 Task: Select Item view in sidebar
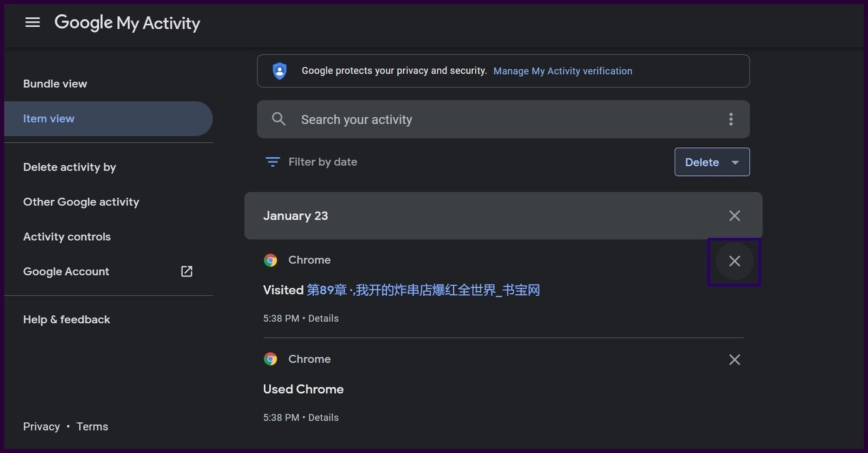click(x=109, y=119)
